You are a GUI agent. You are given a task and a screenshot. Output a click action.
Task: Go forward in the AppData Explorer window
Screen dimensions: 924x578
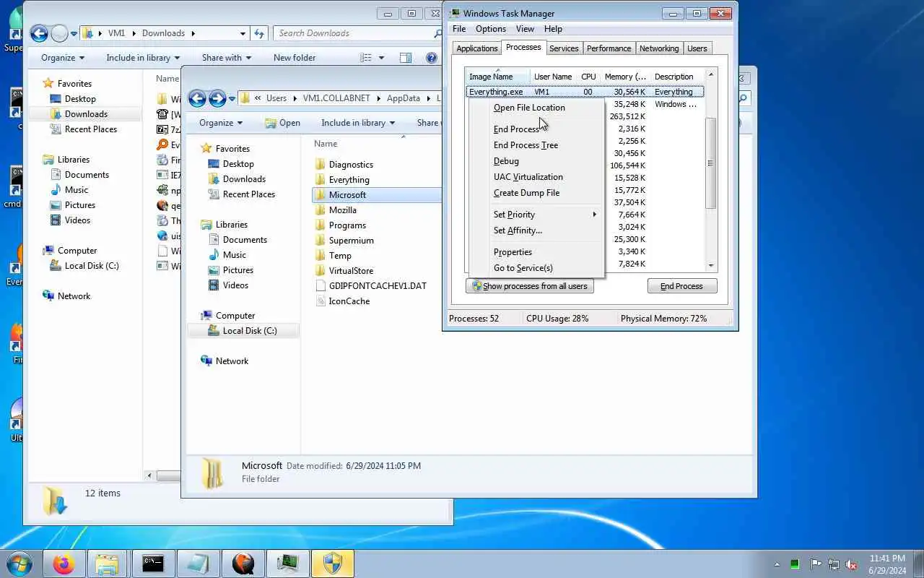coord(217,98)
